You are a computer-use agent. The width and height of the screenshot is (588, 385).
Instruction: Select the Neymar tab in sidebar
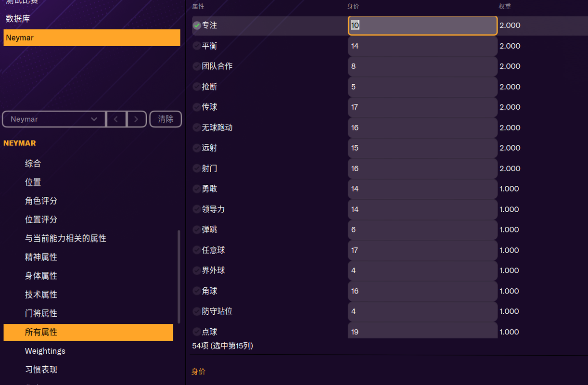[x=92, y=38]
